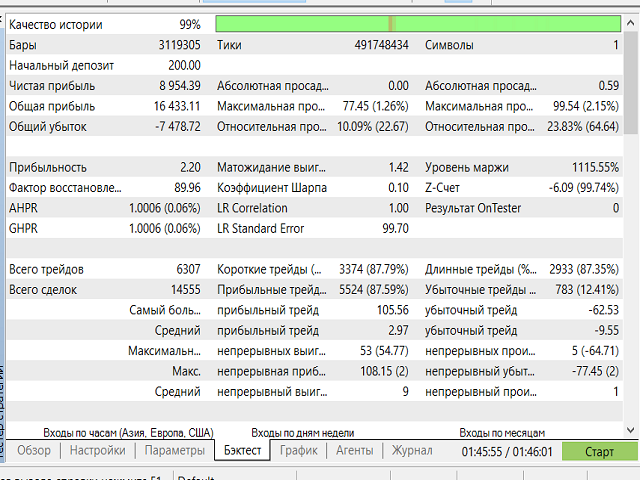
Task: Click the LR Correlation label
Action: click(252, 208)
